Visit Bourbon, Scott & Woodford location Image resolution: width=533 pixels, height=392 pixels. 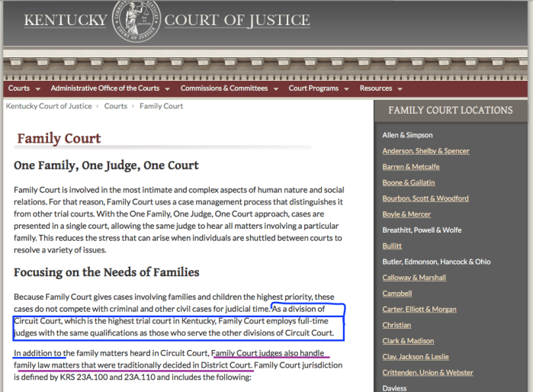[425, 198]
